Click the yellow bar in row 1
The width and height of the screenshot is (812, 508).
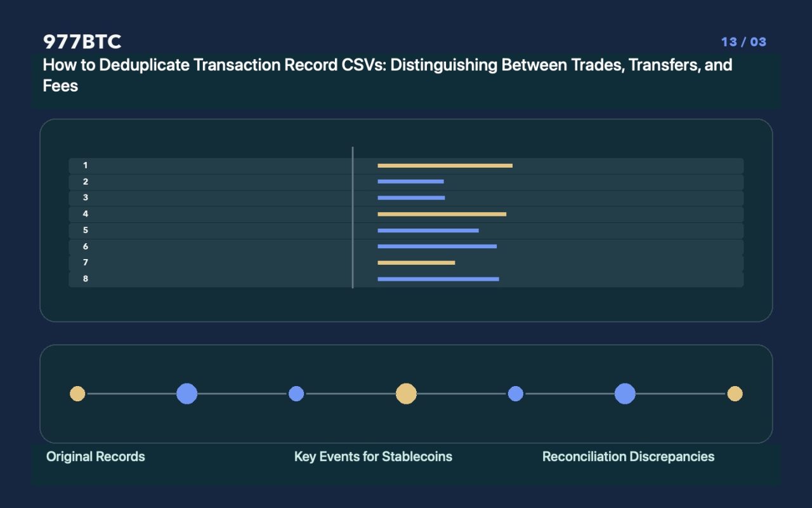(x=445, y=166)
